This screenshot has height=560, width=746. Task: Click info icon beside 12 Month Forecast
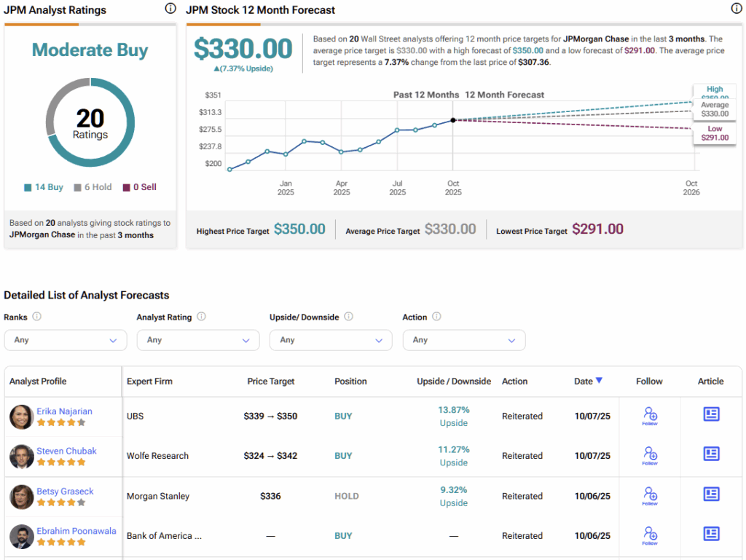tap(737, 9)
